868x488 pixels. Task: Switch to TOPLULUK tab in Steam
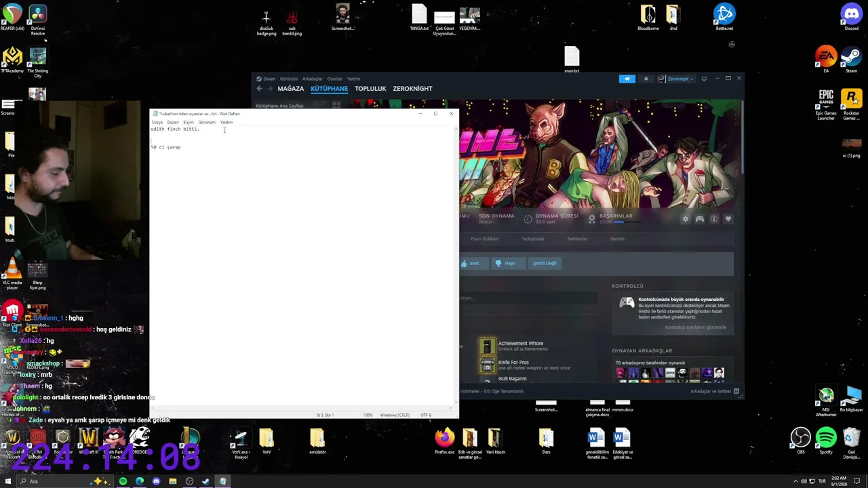[370, 89]
